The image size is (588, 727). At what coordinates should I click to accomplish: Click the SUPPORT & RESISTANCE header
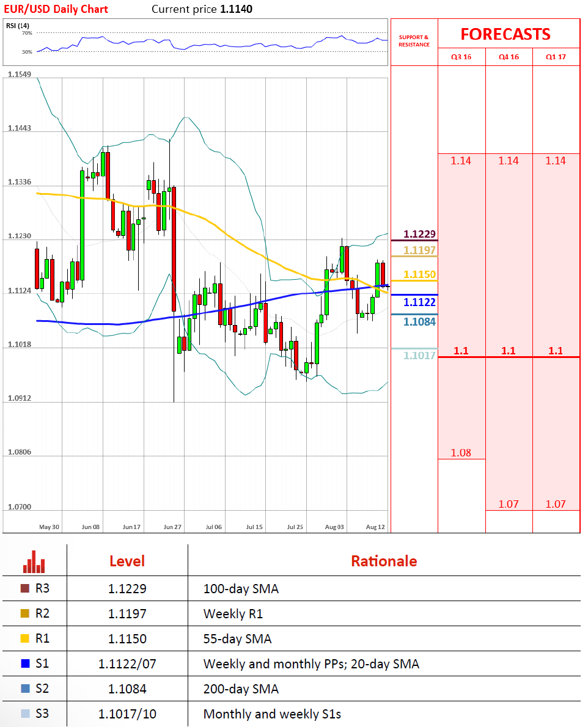[x=414, y=41]
